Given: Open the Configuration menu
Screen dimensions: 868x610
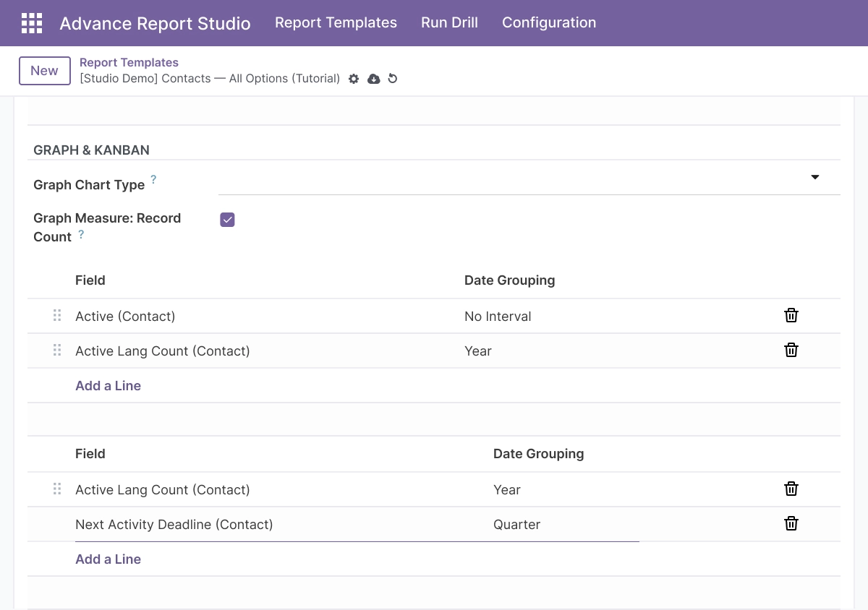Looking at the screenshot, I should click(549, 22).
